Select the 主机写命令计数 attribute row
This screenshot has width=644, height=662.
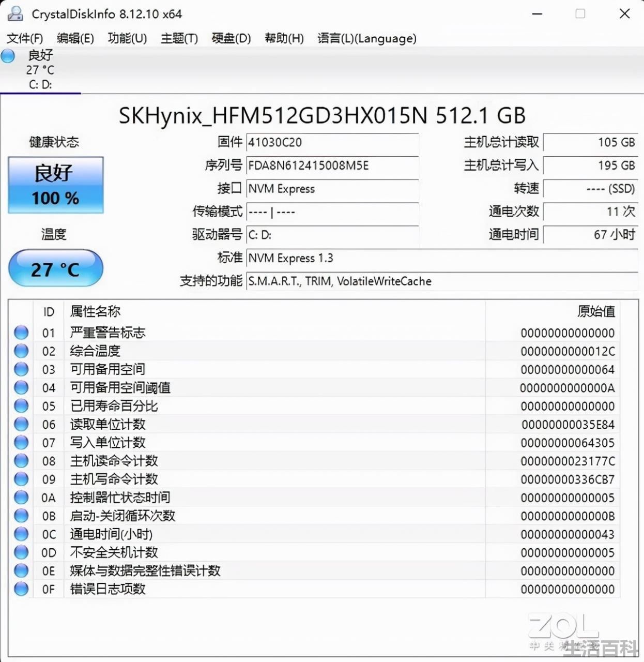pos(314,479)
